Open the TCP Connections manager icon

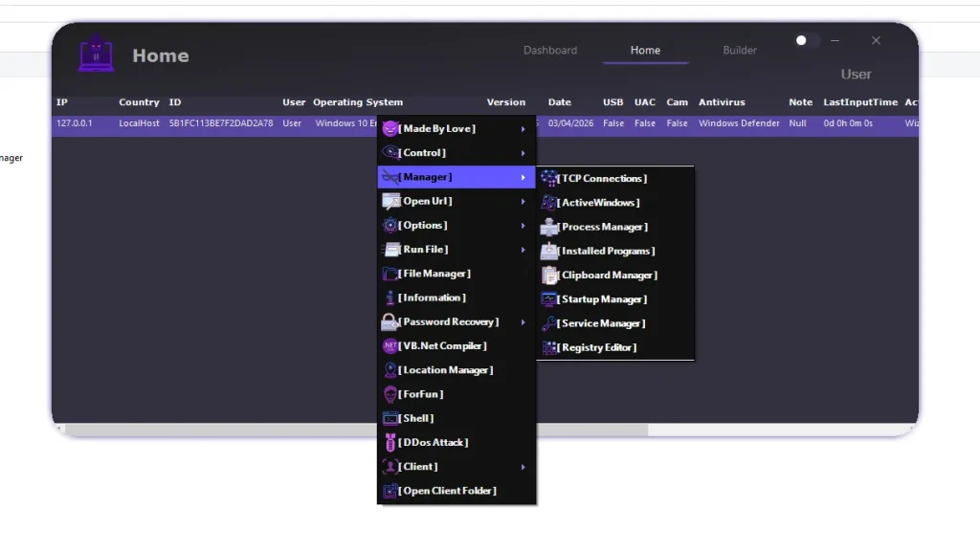550,178
